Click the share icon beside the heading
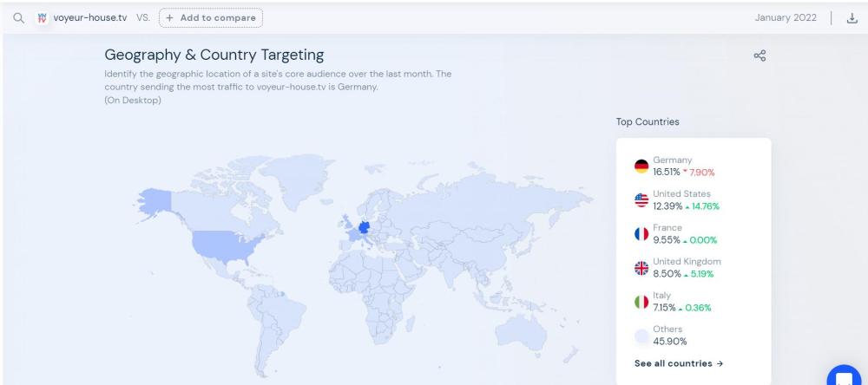The width and height of the screenshot is (868, 385). pyautogui.click(x=760, y=55)
